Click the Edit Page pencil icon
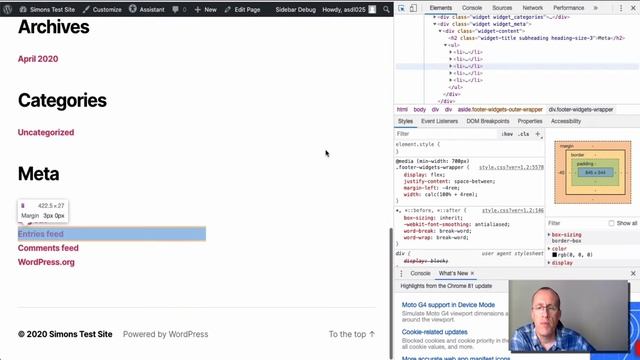Viewport: 640px width, 360px height. 227,9
